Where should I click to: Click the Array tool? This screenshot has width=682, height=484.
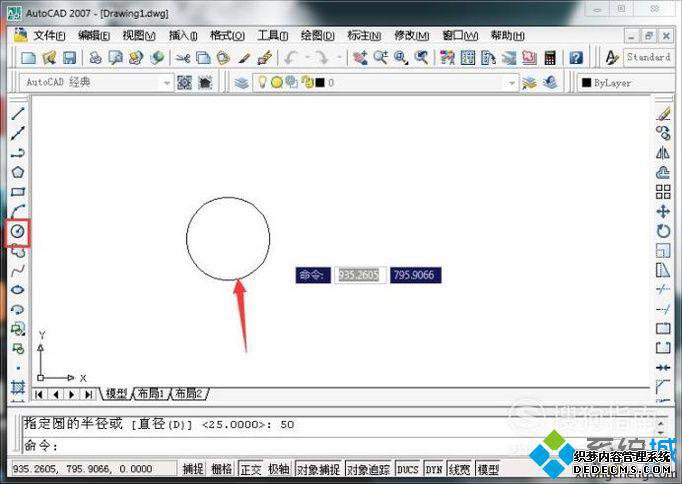pyautogui.click(x=663, y=192)
